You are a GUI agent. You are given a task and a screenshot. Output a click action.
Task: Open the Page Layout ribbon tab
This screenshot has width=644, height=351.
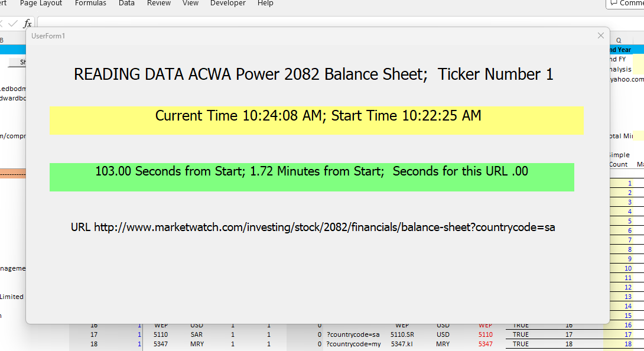(41, 4)
